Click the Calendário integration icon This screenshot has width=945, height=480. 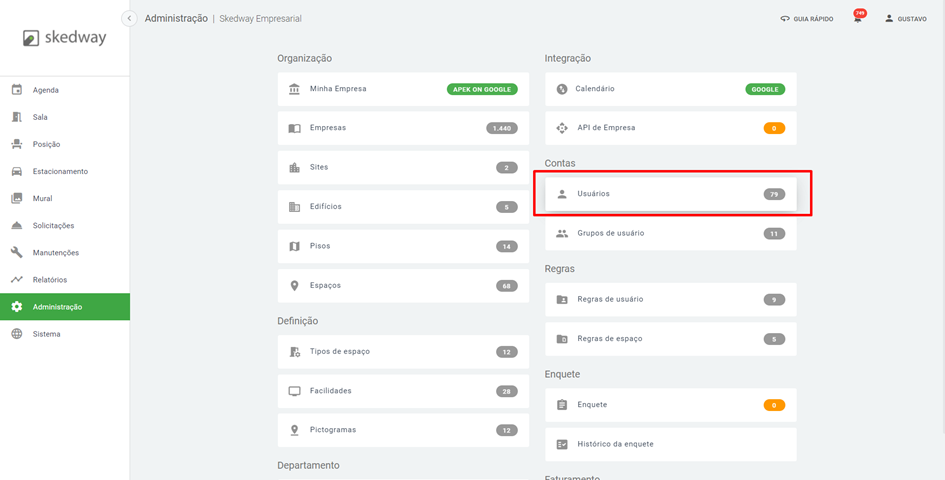(562, 89)
